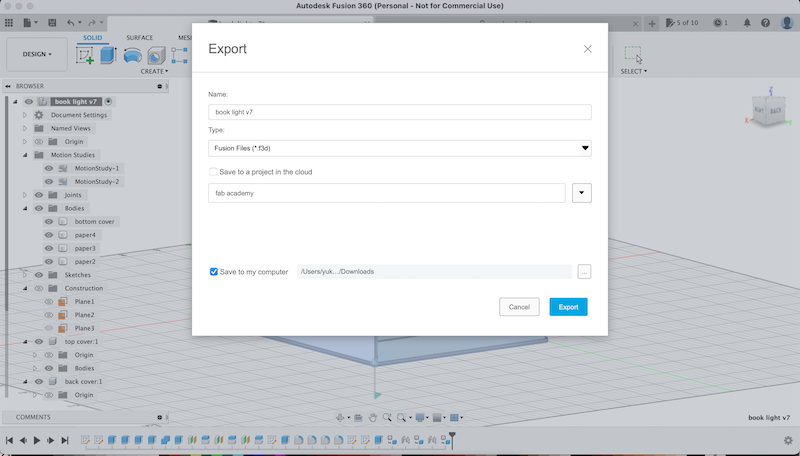Click the Export button
Image resolution: width=800 pixels, height=456 pixels.
pyautogui.click(x=568, y=307)
